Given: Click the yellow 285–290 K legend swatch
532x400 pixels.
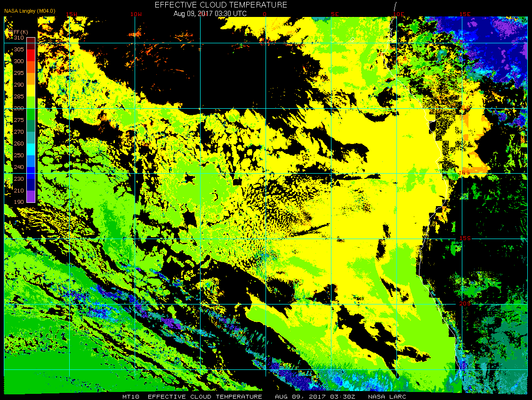Looking at the screenshot, I should click(31, 90).
